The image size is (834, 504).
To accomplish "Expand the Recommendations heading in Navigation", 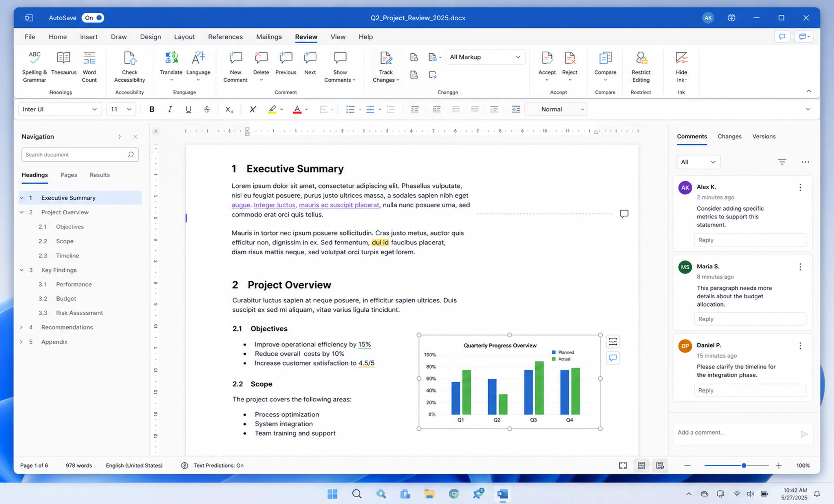I will pos(21,327).
